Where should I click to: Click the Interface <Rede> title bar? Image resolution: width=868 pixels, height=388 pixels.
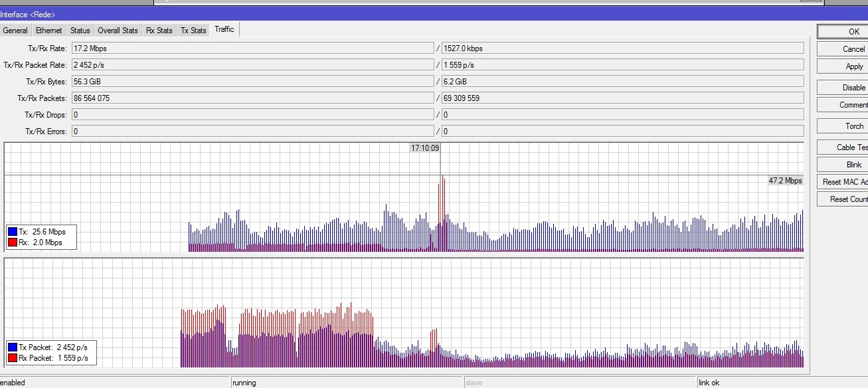(x=434, y=15)
